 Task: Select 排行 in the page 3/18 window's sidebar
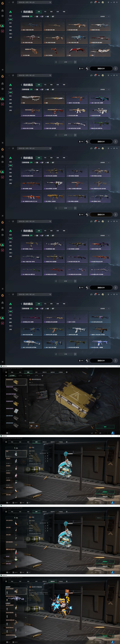click(x=10, y=23)
